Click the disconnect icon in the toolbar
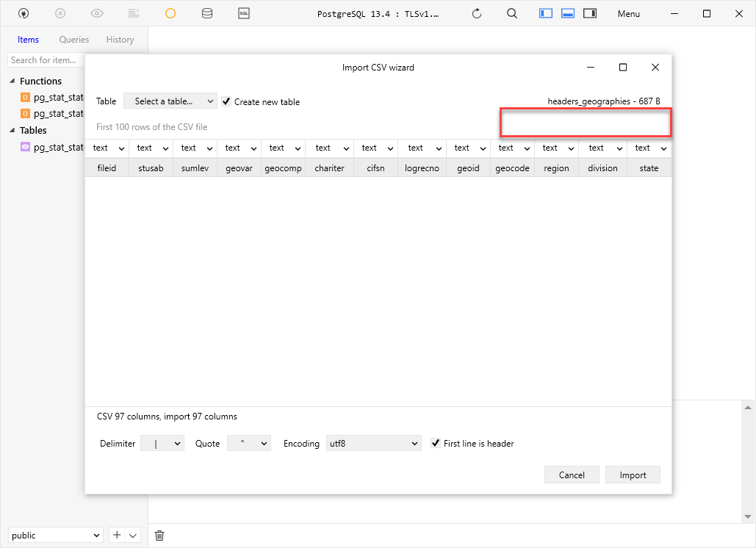The width and height of the screenshot is (756, 548). [x=60, y=13]
